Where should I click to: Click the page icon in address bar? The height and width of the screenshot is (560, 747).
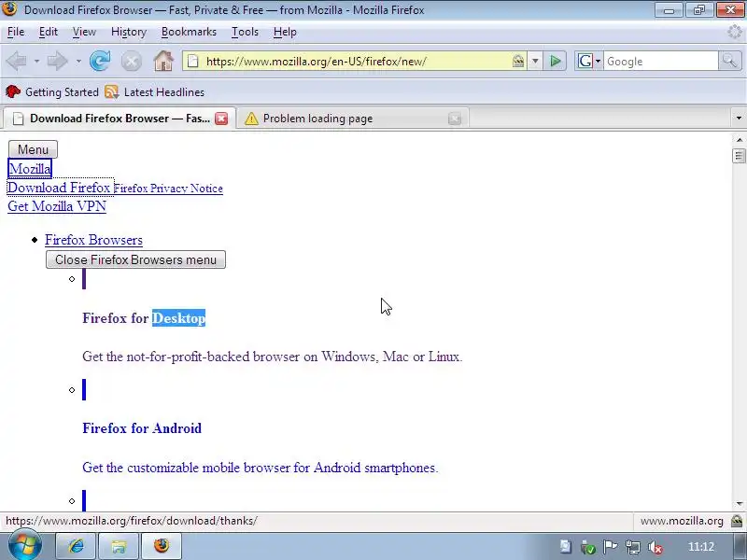click(x=192, y=61)
